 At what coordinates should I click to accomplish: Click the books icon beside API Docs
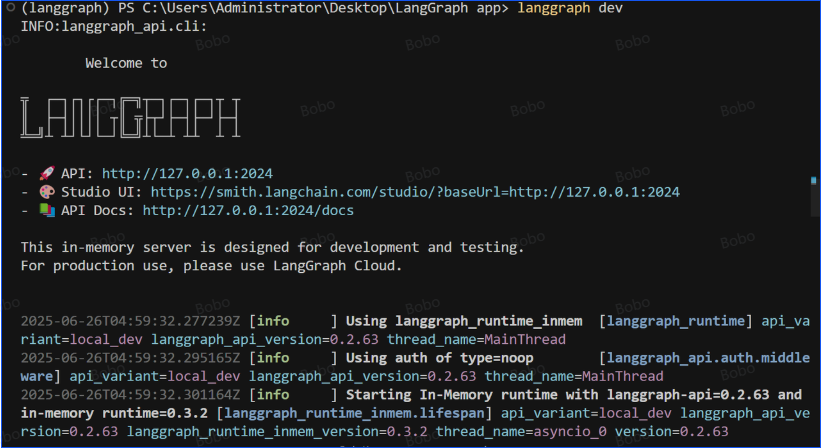point(47,210)
